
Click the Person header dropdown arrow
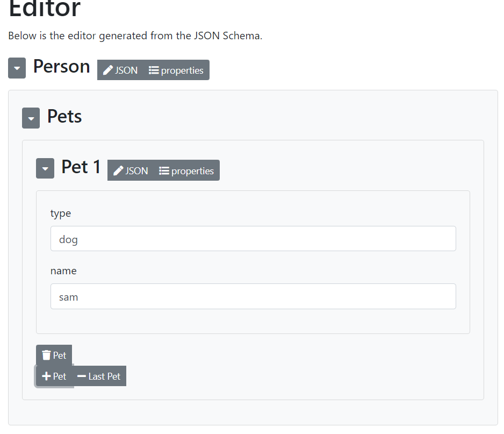coord(17,68)
